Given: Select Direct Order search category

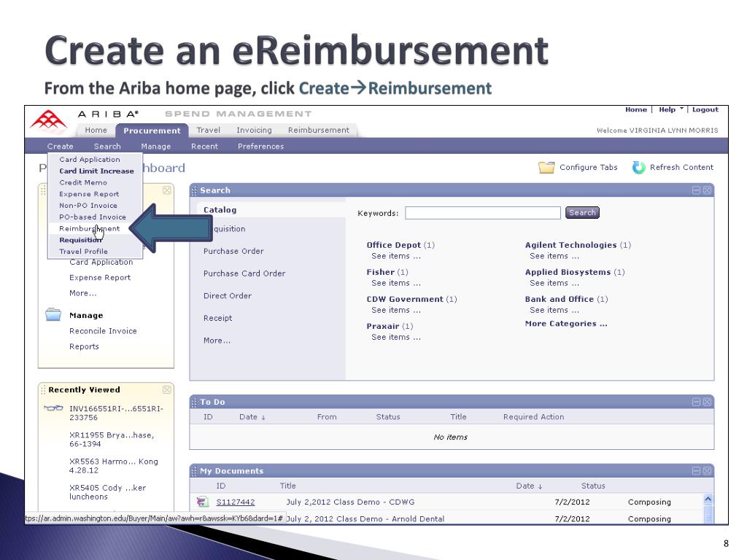Looking at the screenshot, I should tap(228, 296).
